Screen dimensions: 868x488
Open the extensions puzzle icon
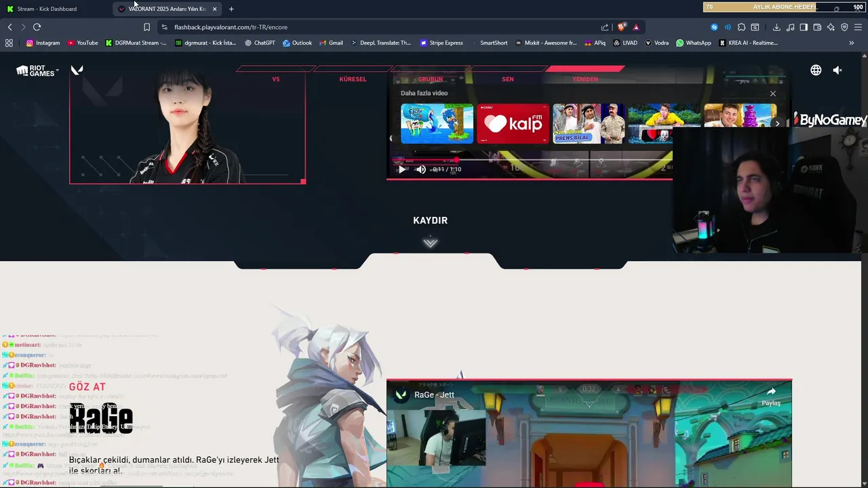point(741,27)
